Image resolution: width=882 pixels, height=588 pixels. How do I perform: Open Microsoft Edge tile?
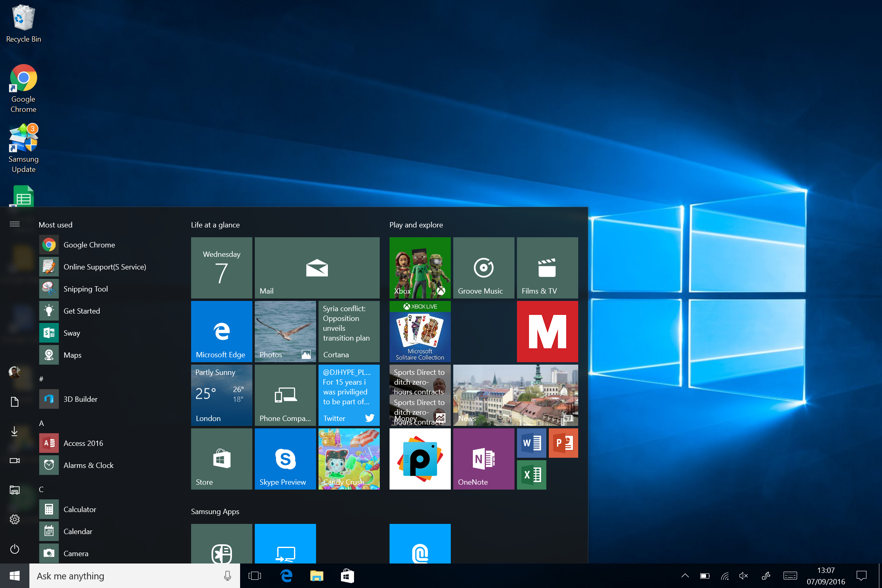point(221,332)
